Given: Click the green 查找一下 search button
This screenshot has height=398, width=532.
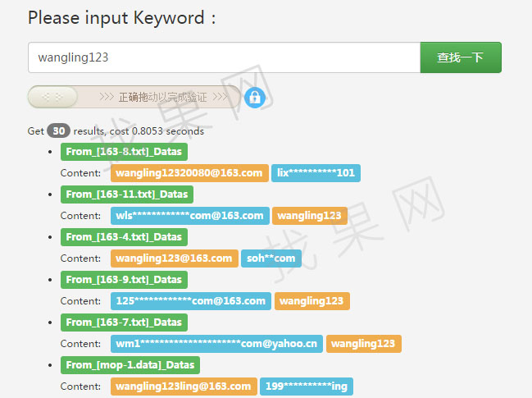Looking at the screenshot, I should tap(461, 57).
